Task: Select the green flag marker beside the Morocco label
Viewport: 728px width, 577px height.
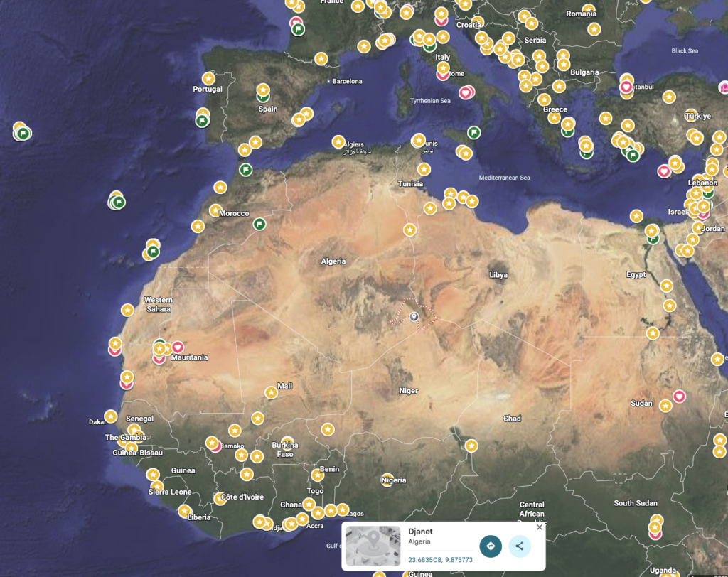Action: coord(259,225)
